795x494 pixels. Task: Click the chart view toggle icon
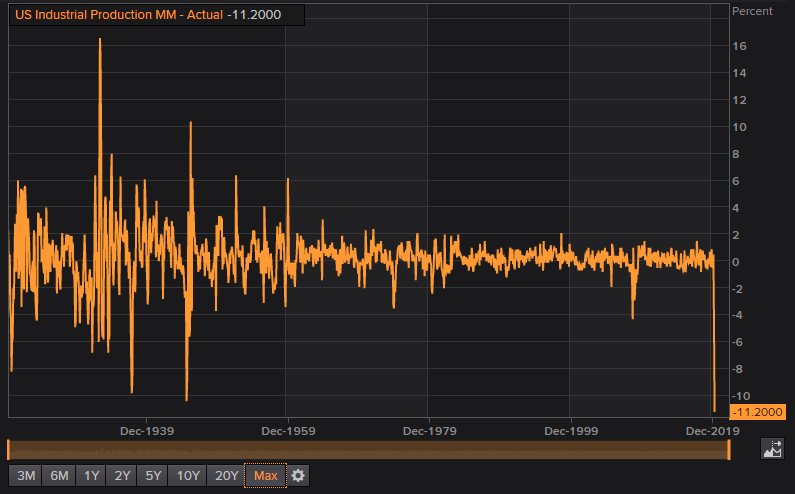[772, 450]
